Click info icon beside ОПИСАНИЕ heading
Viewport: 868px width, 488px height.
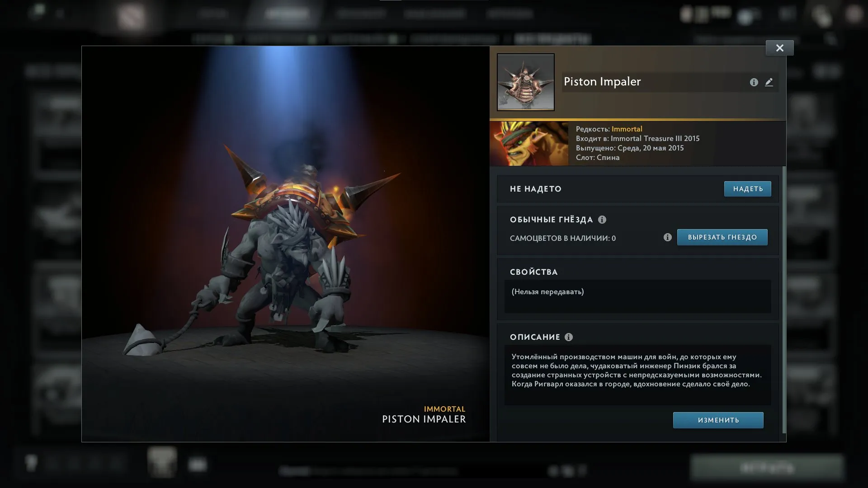pos(569,337)
